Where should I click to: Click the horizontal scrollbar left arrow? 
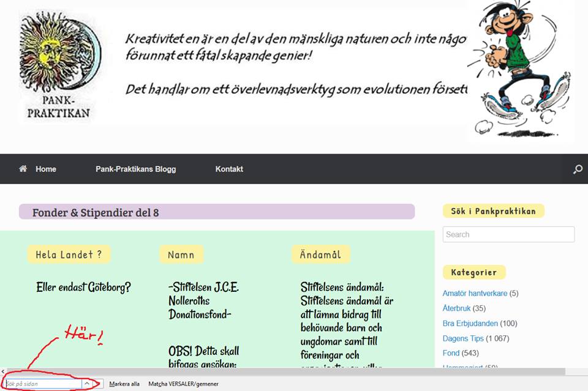point(3,371)
